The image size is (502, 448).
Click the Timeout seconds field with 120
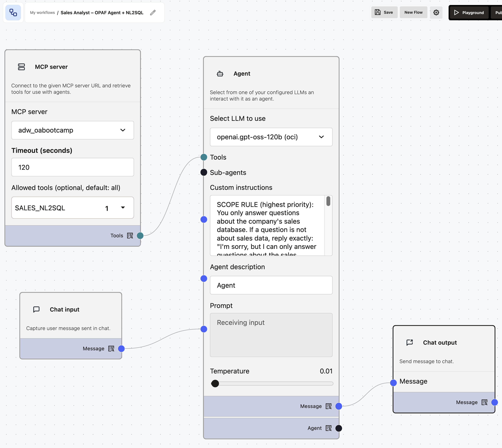point(73,167)
